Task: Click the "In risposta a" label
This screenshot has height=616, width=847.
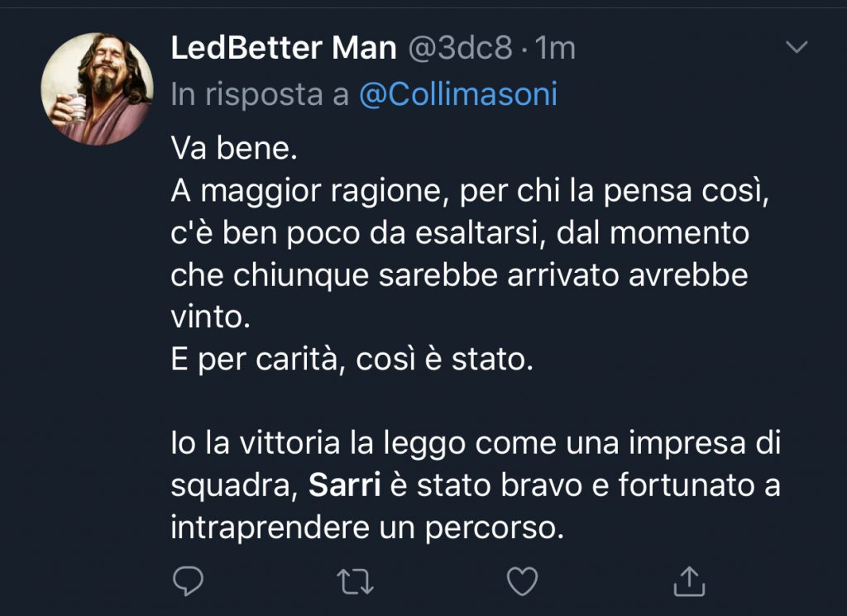Action: [x=260, y=95]
